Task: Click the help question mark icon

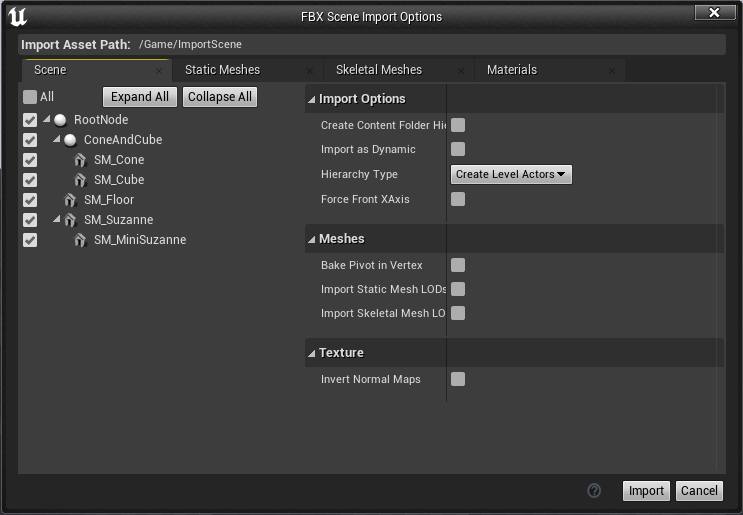Action: click(x=594, y=490)
